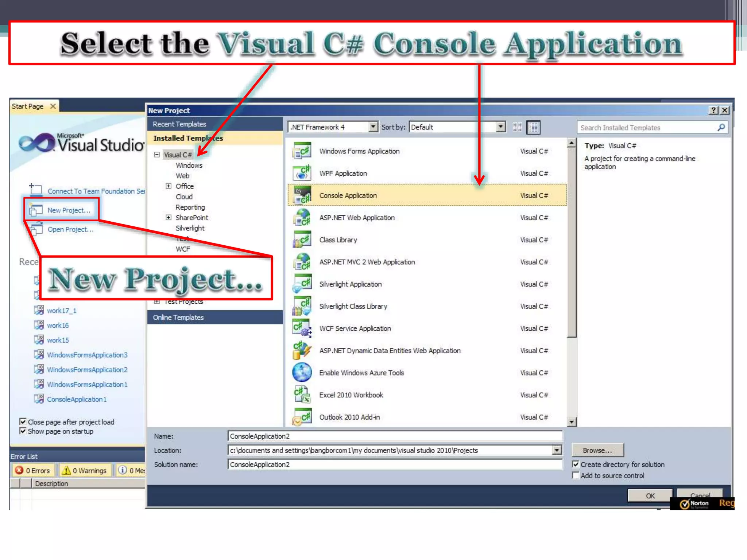Select the Class Library template icon

(302, 240)
